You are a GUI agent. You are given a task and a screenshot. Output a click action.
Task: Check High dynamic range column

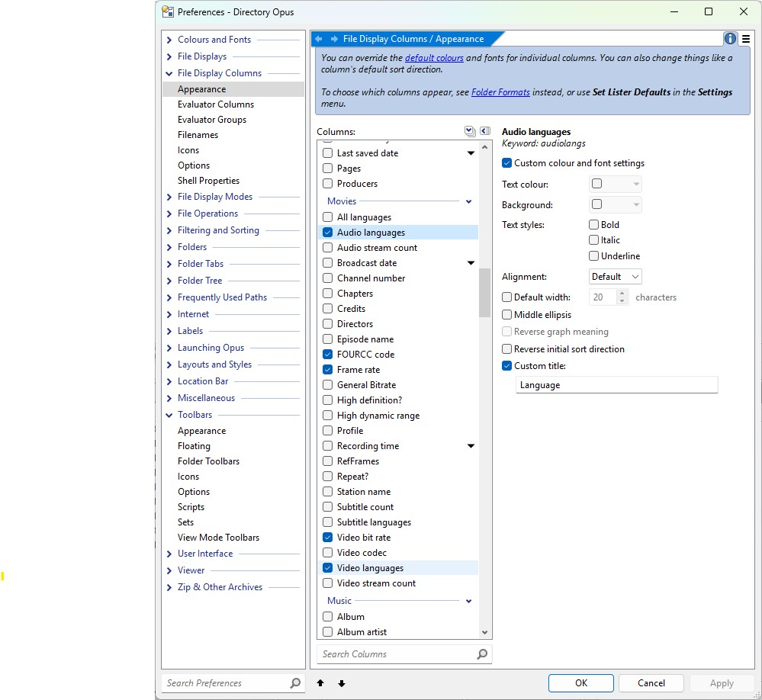click(328, 416)
